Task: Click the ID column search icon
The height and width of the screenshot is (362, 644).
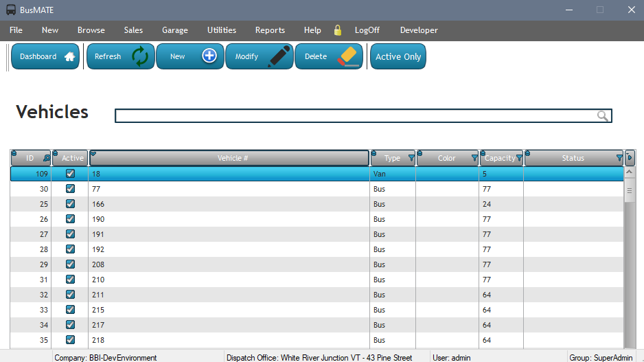Action: pyautogui.click(x=46, y=159)
